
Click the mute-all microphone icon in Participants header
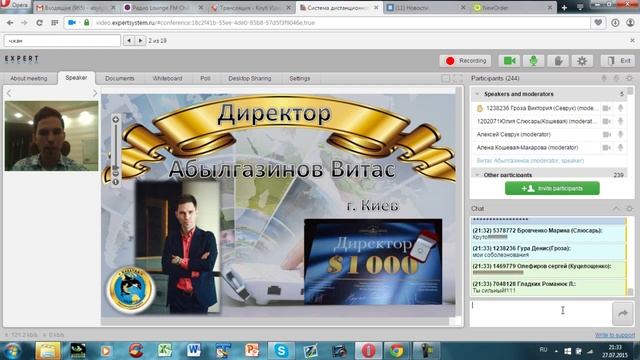[604, 78]
